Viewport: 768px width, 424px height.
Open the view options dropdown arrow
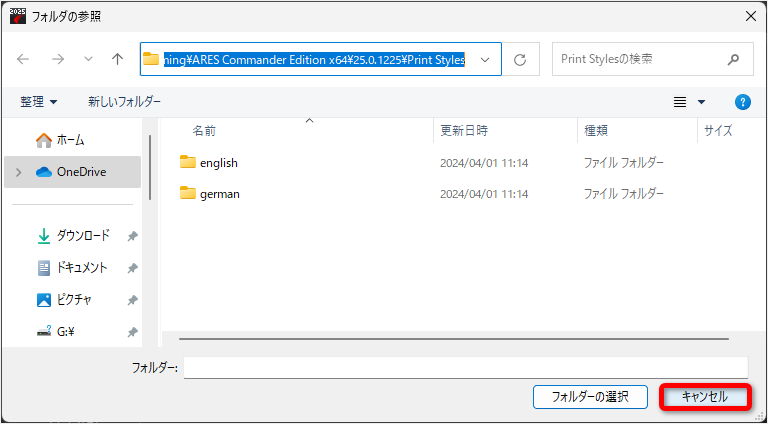701,102
